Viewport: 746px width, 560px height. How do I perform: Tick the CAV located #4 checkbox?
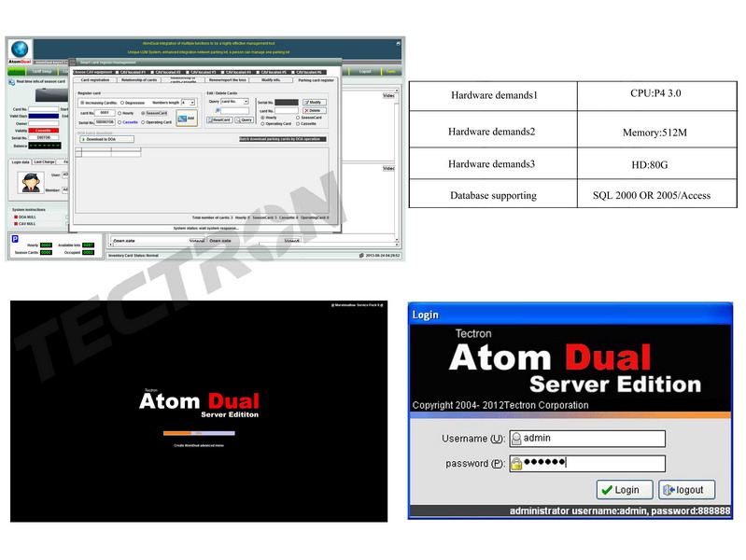pos(222,72)
